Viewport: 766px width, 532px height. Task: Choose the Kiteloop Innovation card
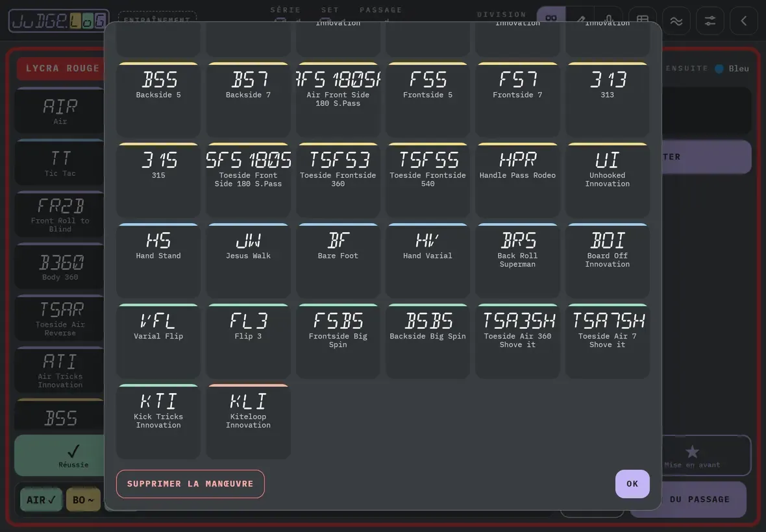coord(248,422)
